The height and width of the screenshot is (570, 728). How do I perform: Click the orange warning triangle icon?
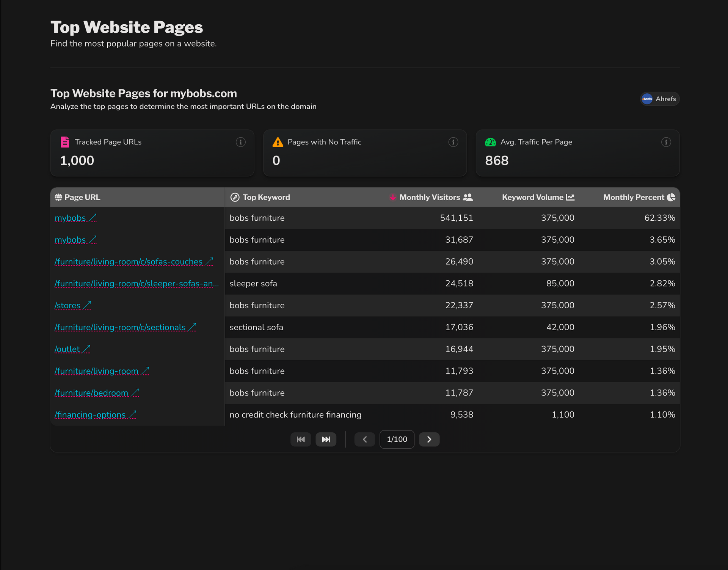coord(278,142)
